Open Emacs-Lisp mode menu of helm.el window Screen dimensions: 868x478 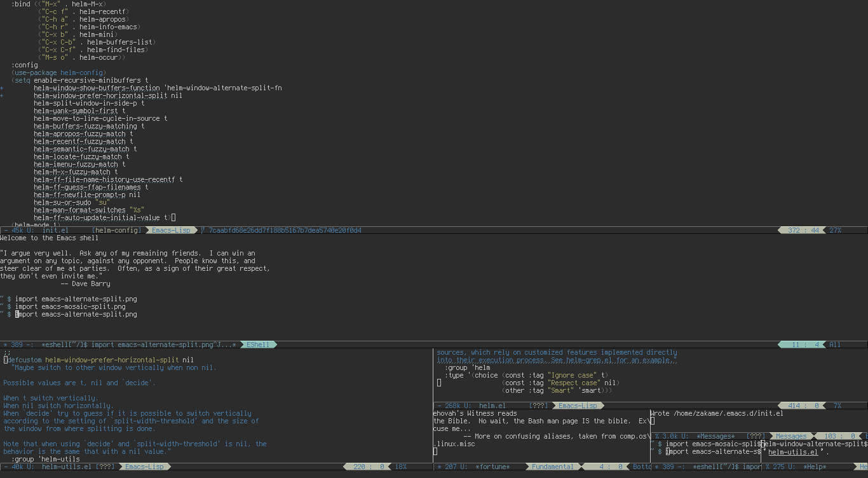578,406
